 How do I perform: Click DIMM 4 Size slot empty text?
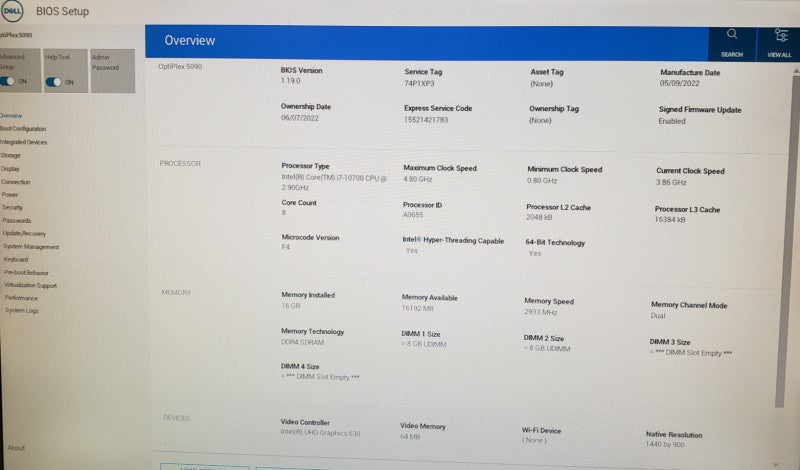coord(320,377)
